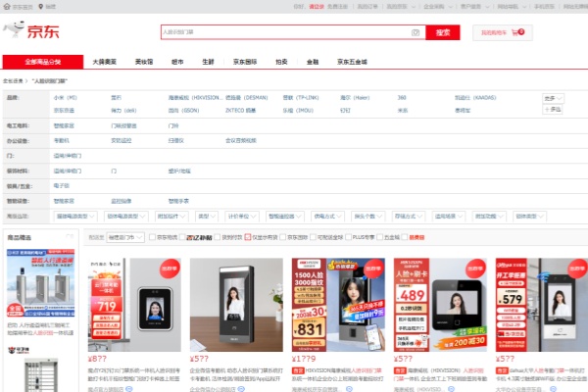
Task: Click the 请登录 login link
Action: click(x=317, y=7)
